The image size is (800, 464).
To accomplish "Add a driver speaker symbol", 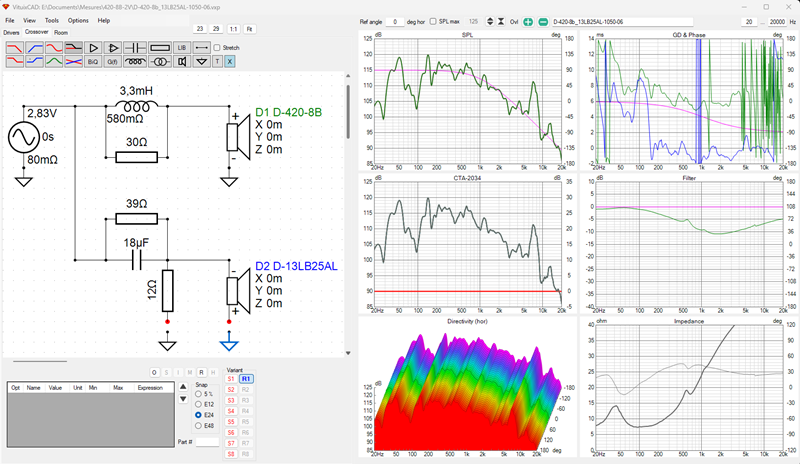I will [182, 62].
